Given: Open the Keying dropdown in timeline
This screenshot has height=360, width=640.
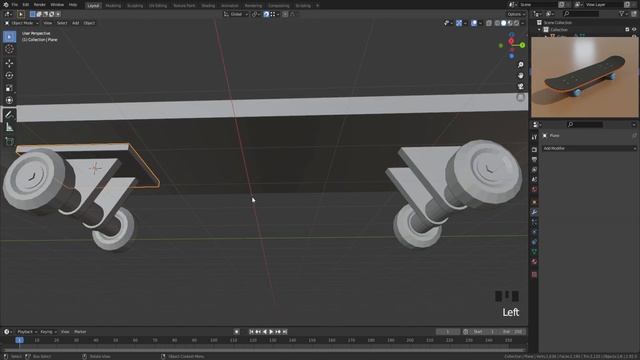Looking at the screenshot, I should [48, 332].
